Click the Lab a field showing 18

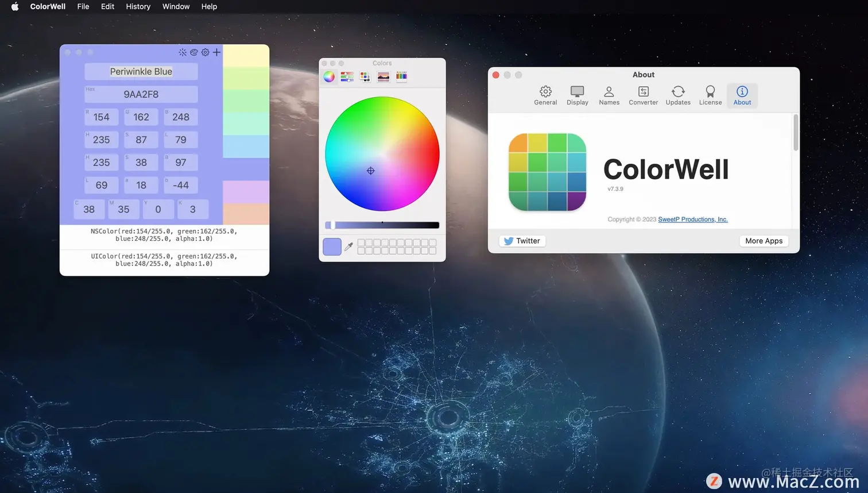coord(141,185)
